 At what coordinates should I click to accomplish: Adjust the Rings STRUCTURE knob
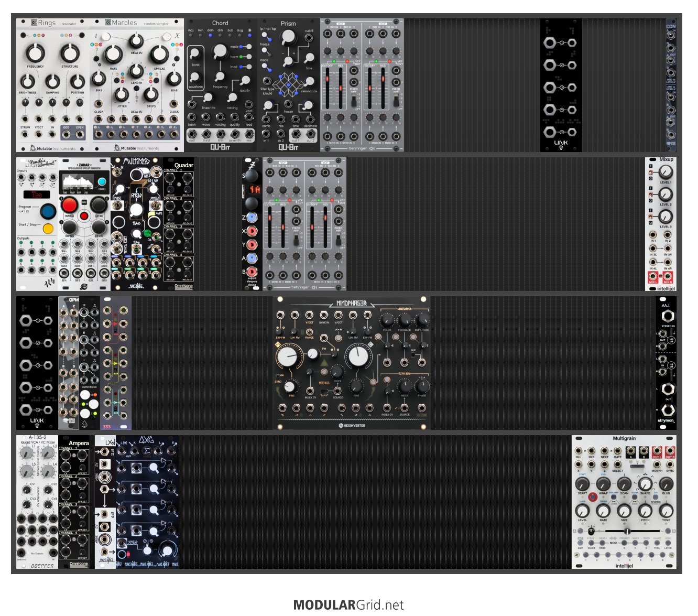coord(70,53)
